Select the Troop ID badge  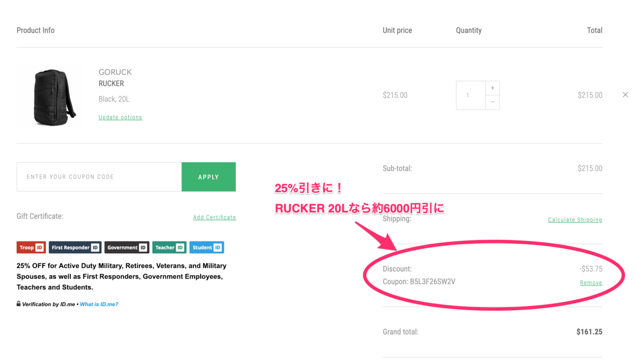click(x=31, y=247)
